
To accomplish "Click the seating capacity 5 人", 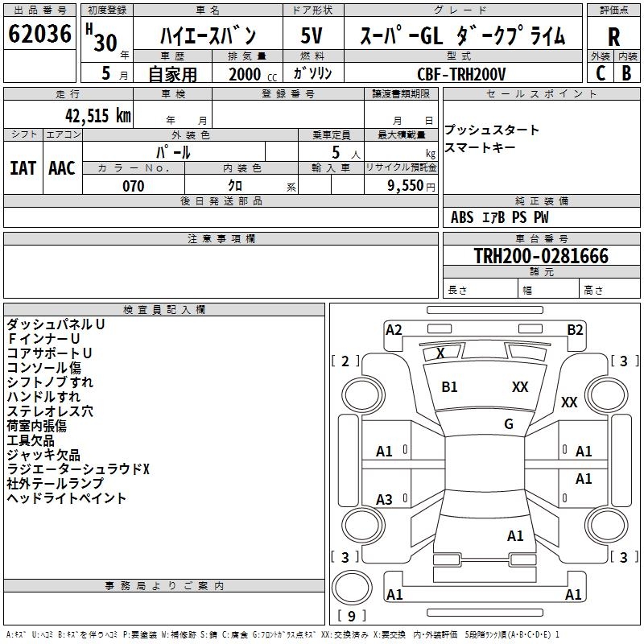I will coord(346,153).
